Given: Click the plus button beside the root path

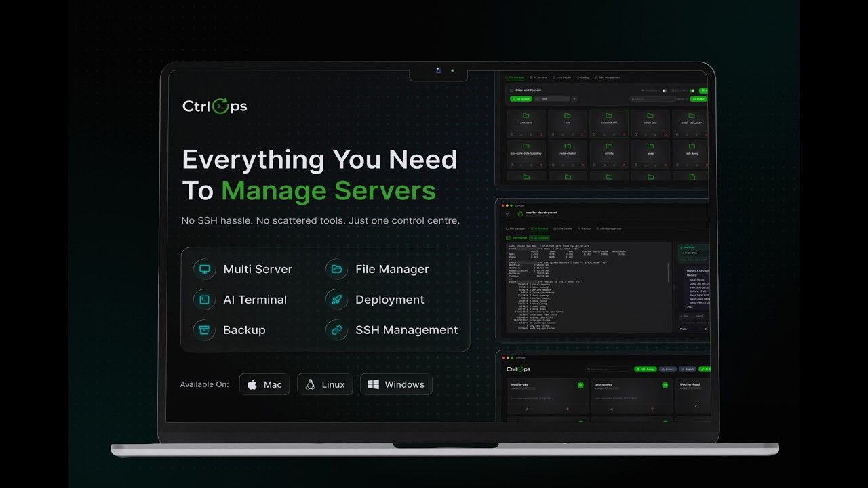Looking at the screenshot, I should 574,99.
